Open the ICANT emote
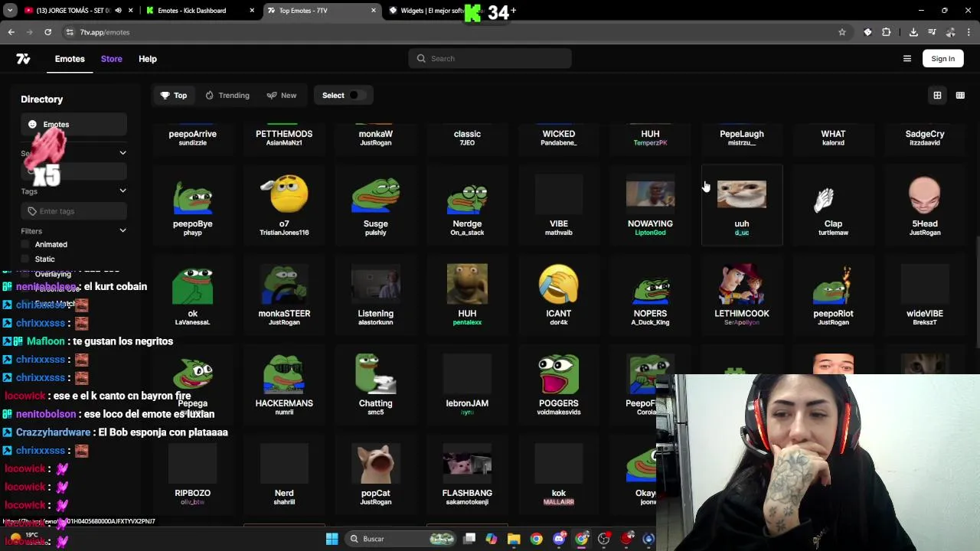 [x=559, y=295]
